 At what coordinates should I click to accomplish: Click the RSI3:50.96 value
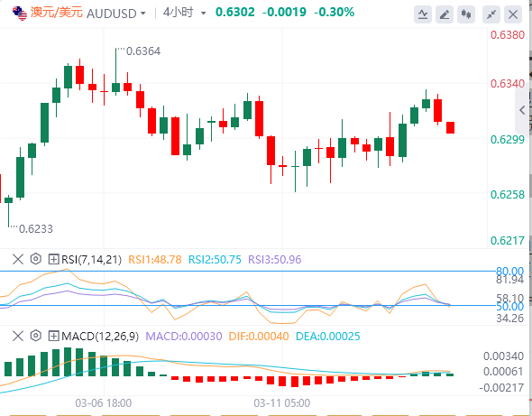tap(274, 260)
